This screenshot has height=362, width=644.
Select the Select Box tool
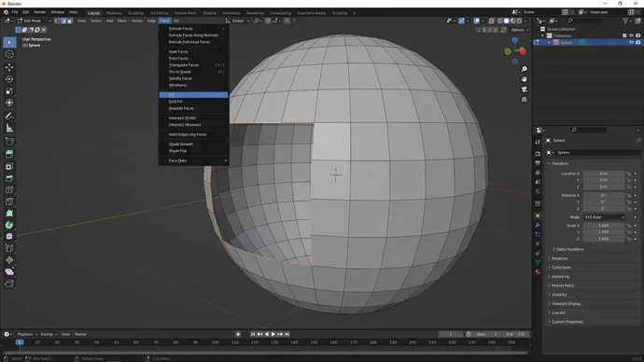tap(9, 42)
